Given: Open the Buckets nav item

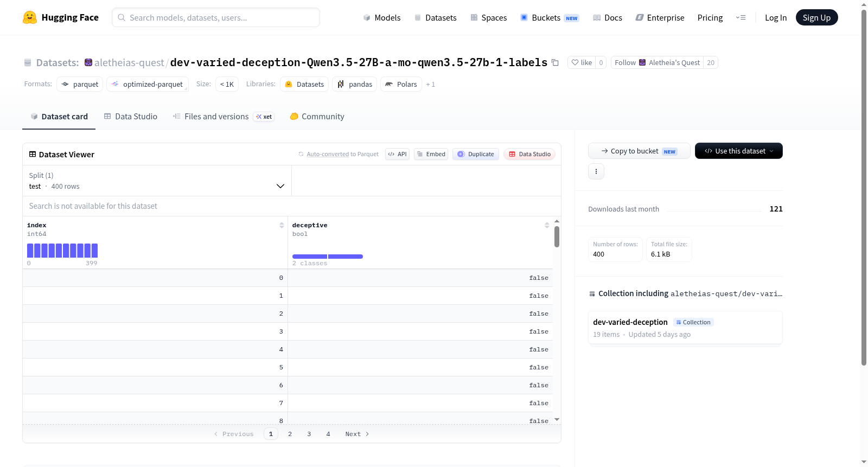Looking at the screenshot, I should coord(550,17).
